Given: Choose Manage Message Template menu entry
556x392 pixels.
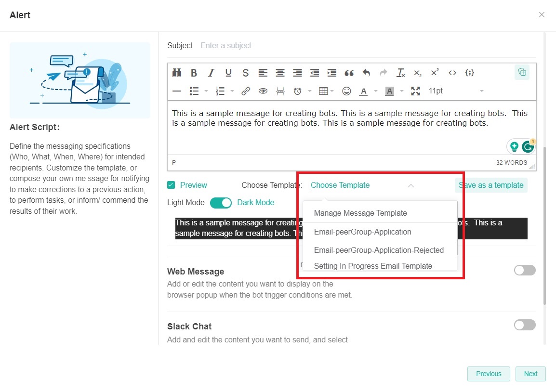Looking at the screenshot, I should pos(360,213).
